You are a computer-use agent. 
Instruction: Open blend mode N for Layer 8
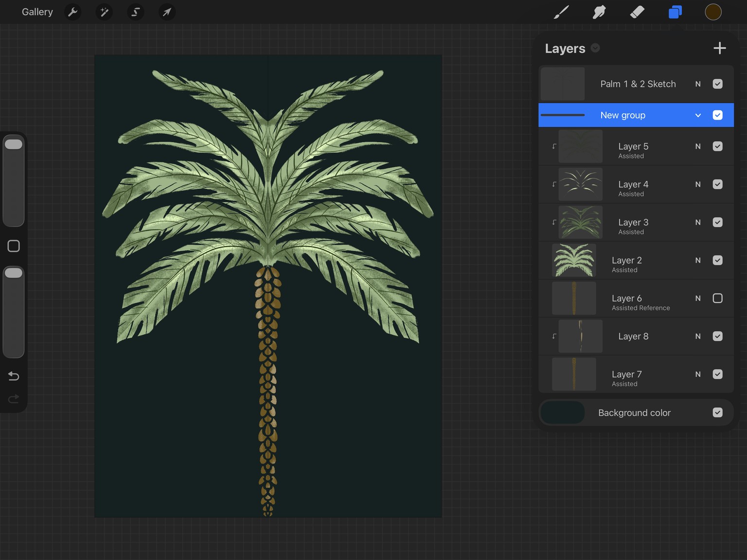tap(698, 336)
